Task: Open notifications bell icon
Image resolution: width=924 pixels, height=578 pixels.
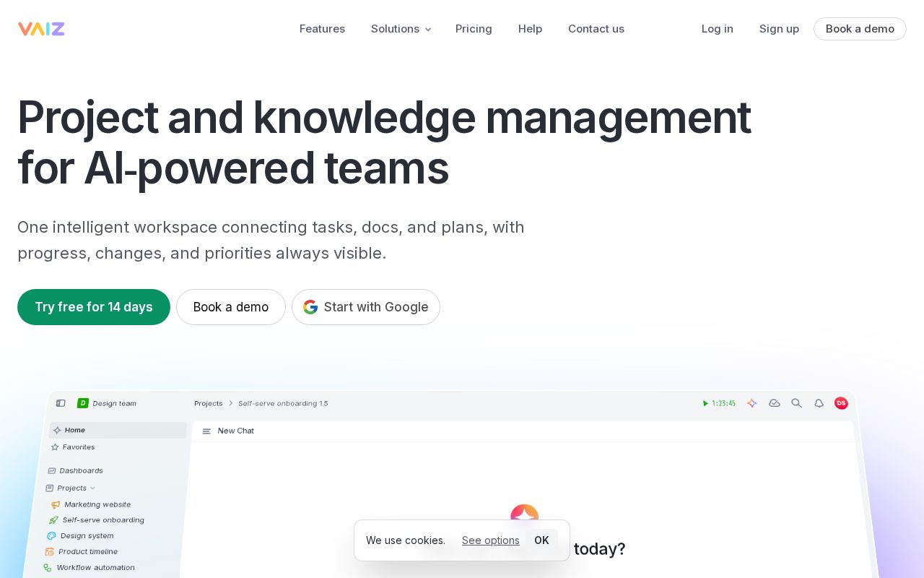Action: 819,403
